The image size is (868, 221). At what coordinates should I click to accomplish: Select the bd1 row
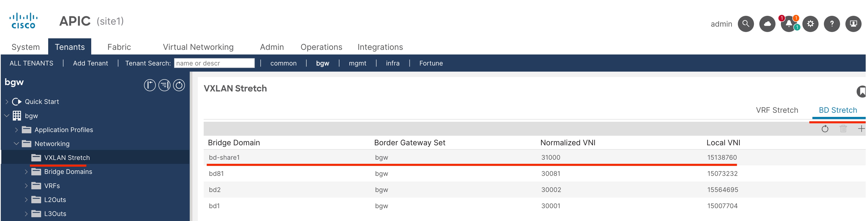pos(534,206)
